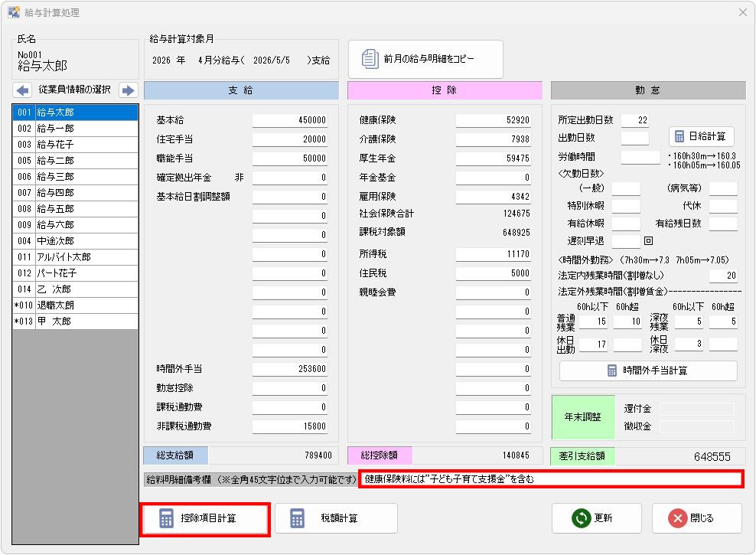
Task: Click the 住民税 amount field
Action: point(494,273)
